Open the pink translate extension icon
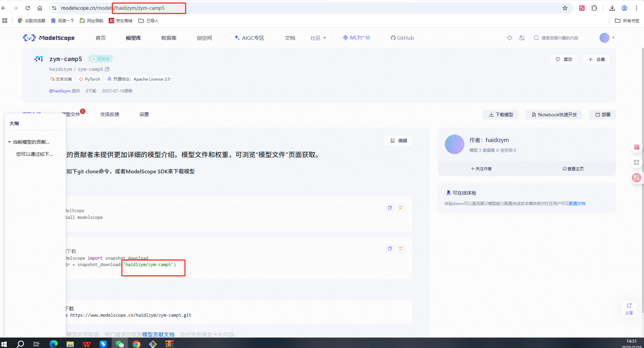This screenshot has height=348, width=644. point(582,8)
